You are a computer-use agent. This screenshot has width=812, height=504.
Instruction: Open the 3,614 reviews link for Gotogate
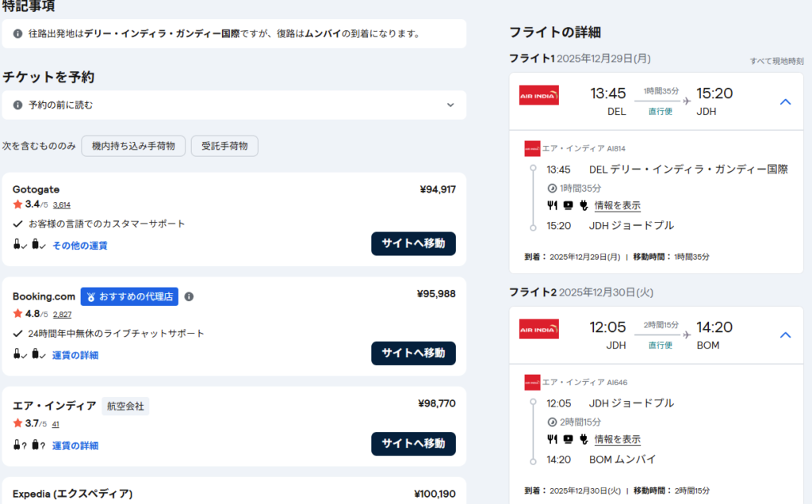pyautogui.click(x=62, y=204)
